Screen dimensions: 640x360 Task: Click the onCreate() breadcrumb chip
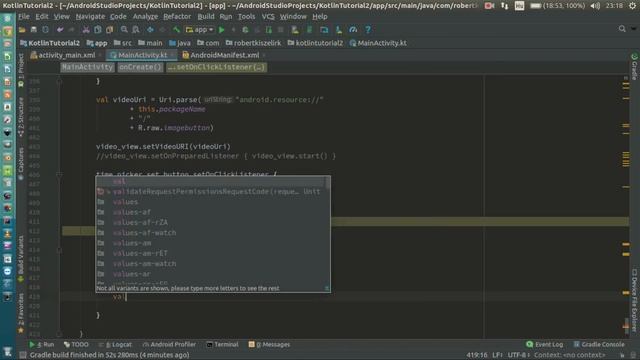point(140,67)
